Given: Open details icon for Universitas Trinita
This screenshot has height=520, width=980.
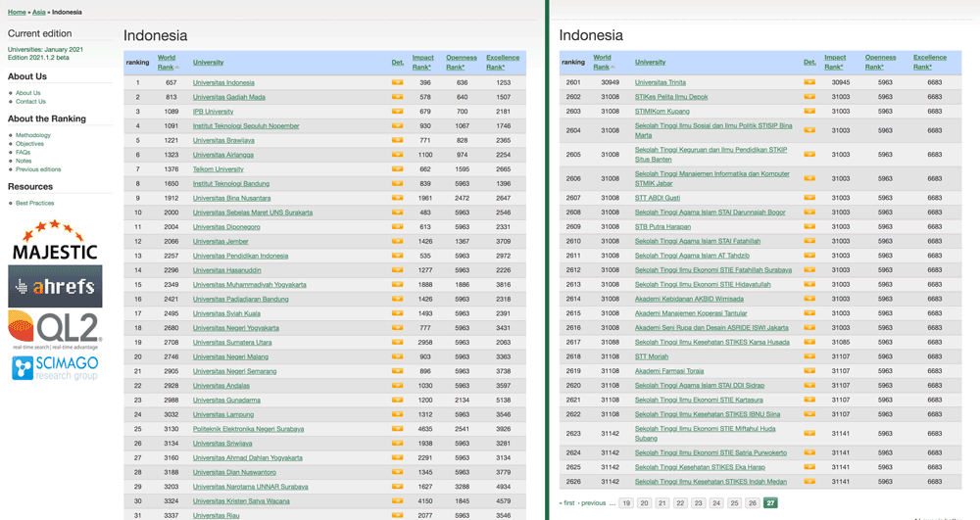Looking at the screenshot, I should tap(809, 82).
